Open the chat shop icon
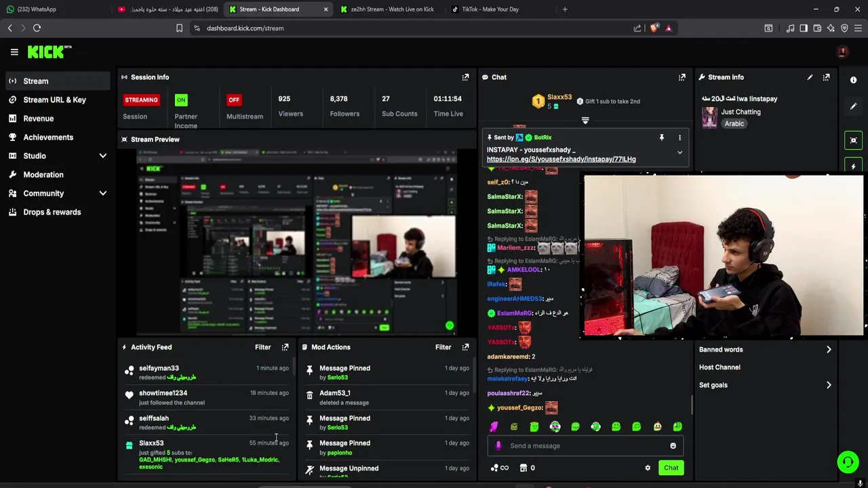 tap(523, 468)
